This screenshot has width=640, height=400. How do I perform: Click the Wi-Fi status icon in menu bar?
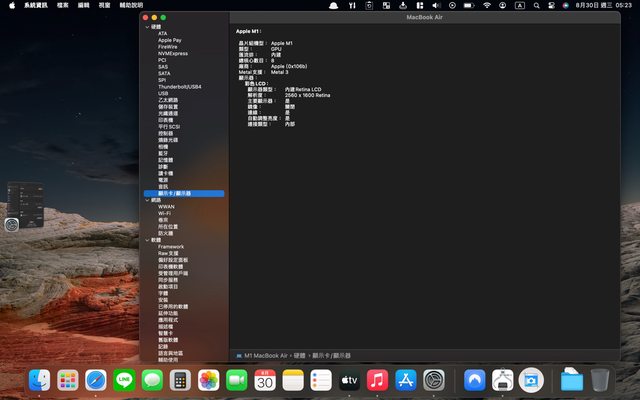click(x=487, y=5)
